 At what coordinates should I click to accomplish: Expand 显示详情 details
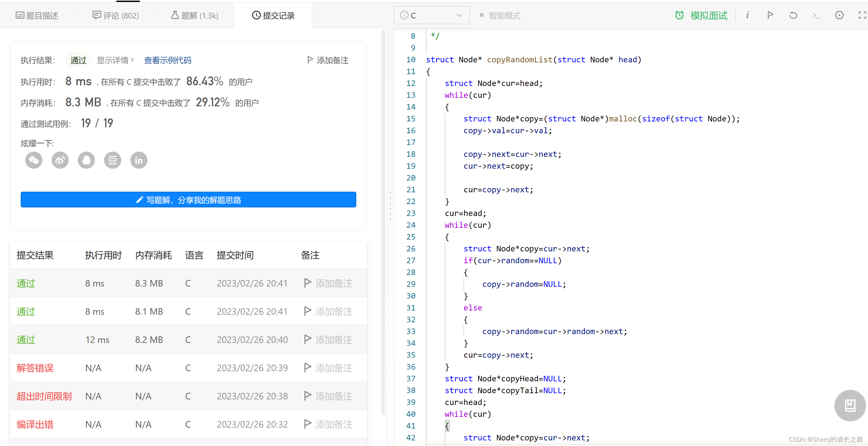tap(115, 60)
